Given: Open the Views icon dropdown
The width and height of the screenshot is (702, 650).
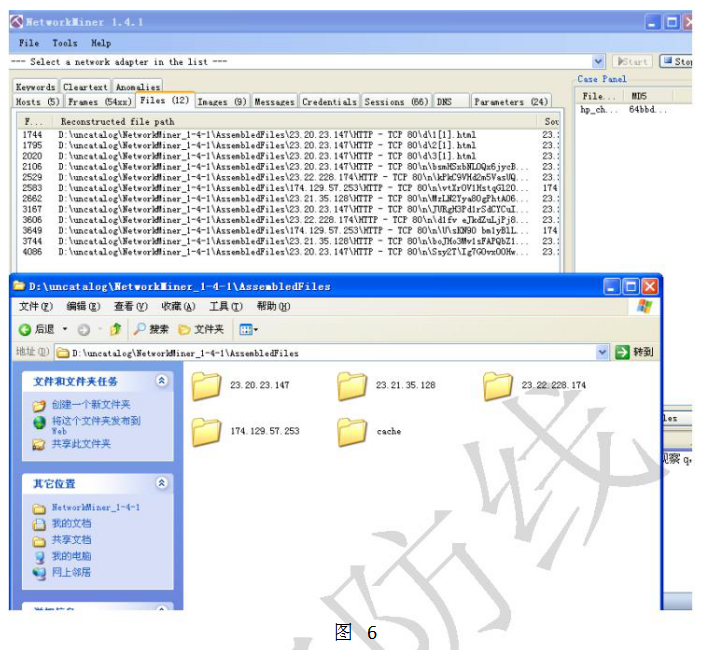Looking at the screenshot, I should coord(248,330).
